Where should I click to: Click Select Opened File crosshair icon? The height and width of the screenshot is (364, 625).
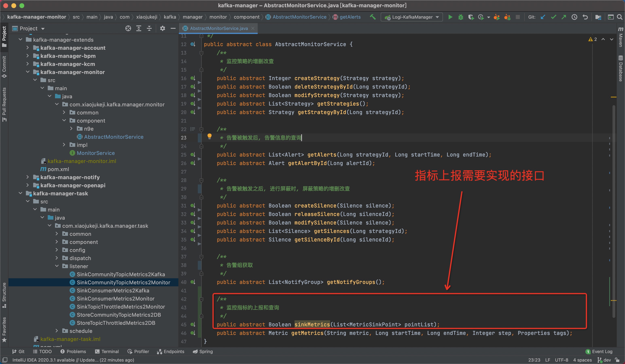tap(128, 29)
